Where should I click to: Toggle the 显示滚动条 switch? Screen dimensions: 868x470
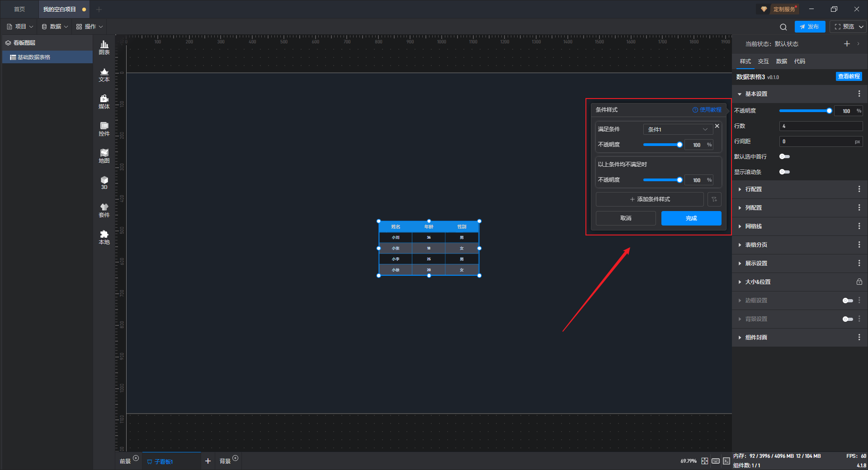784,172
